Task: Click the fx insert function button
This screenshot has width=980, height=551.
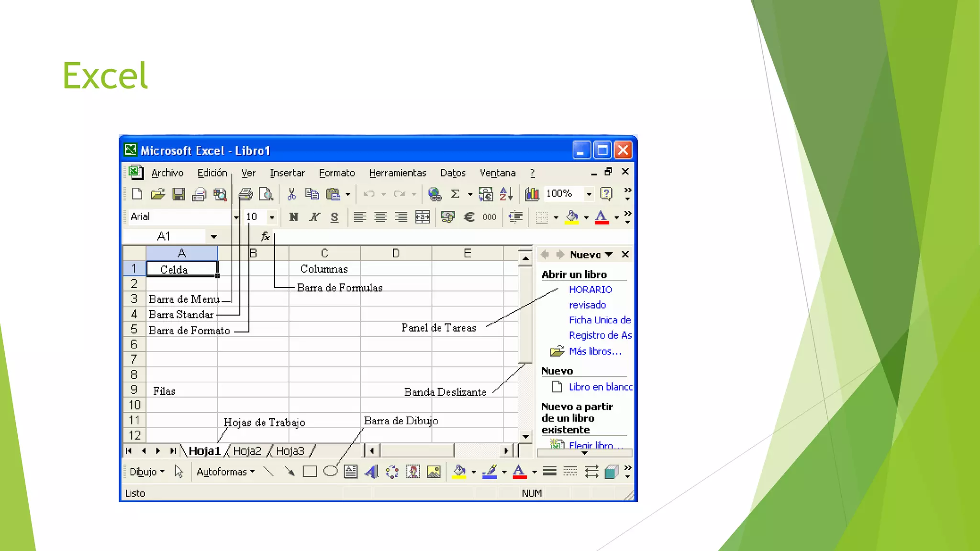Action: (x=265, y=236)
